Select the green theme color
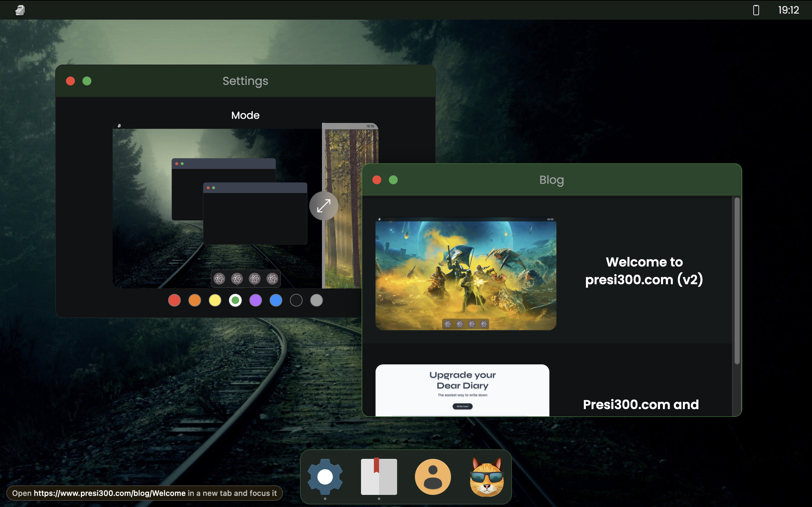Image resolution: width=812 pixels, height=507 pixels. click(235, 300)
